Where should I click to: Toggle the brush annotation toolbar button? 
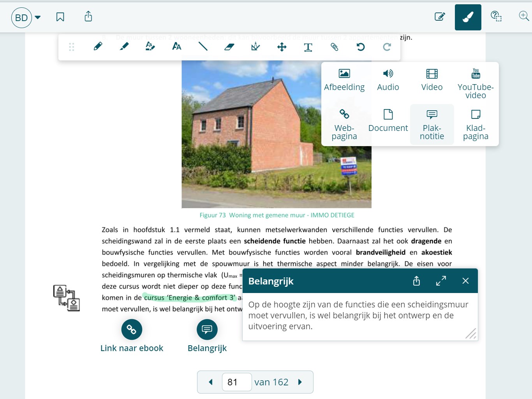[468, 17]
